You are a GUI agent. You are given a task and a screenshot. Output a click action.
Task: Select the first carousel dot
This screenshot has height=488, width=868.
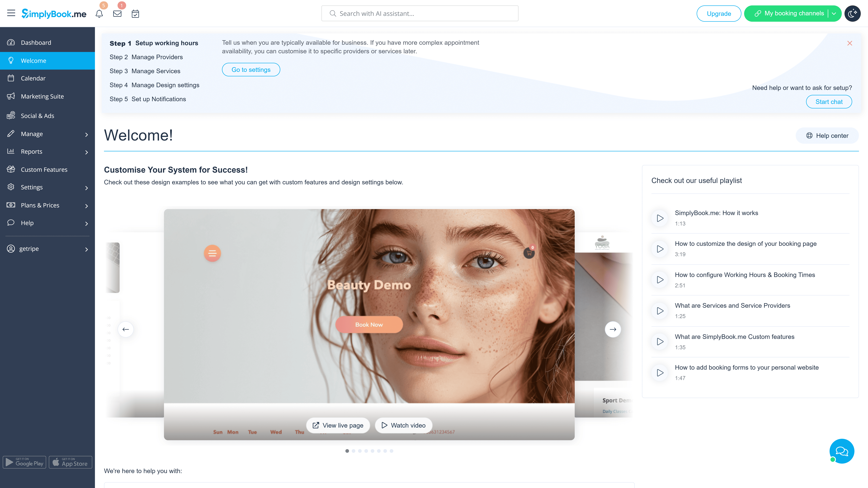coord(347,451)
